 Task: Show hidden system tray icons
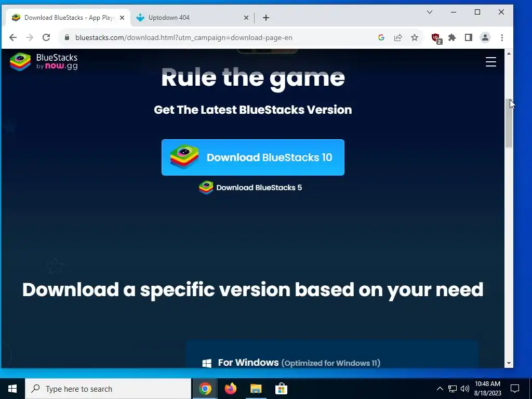pos(440,389)
